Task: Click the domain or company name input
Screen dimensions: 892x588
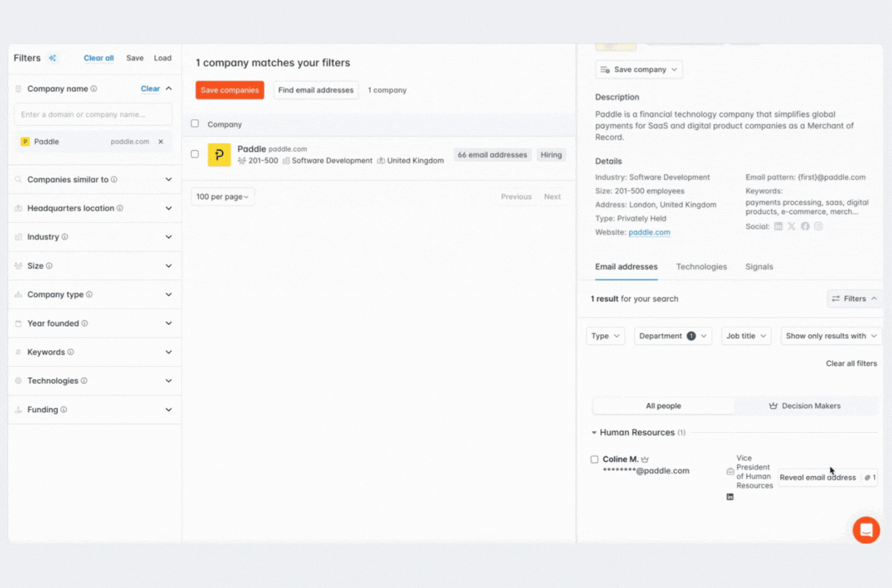Action: (x=93, y=114)
